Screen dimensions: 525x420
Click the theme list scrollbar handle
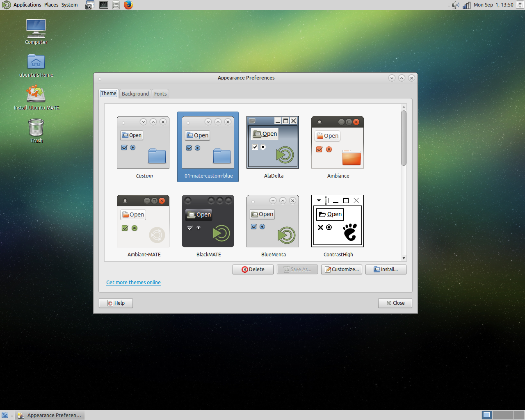point(404,138)
